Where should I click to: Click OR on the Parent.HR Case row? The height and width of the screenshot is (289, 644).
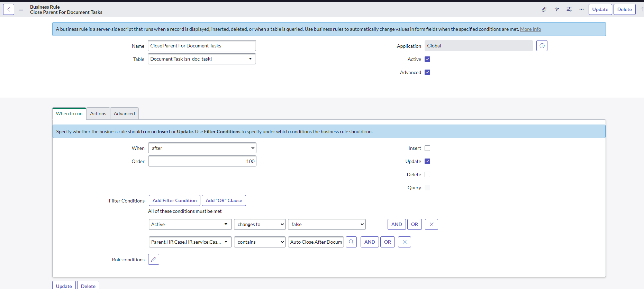click(388, 242)
